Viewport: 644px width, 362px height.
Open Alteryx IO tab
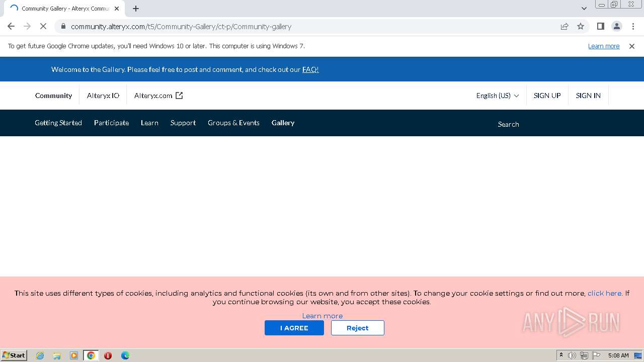[103, 96]
